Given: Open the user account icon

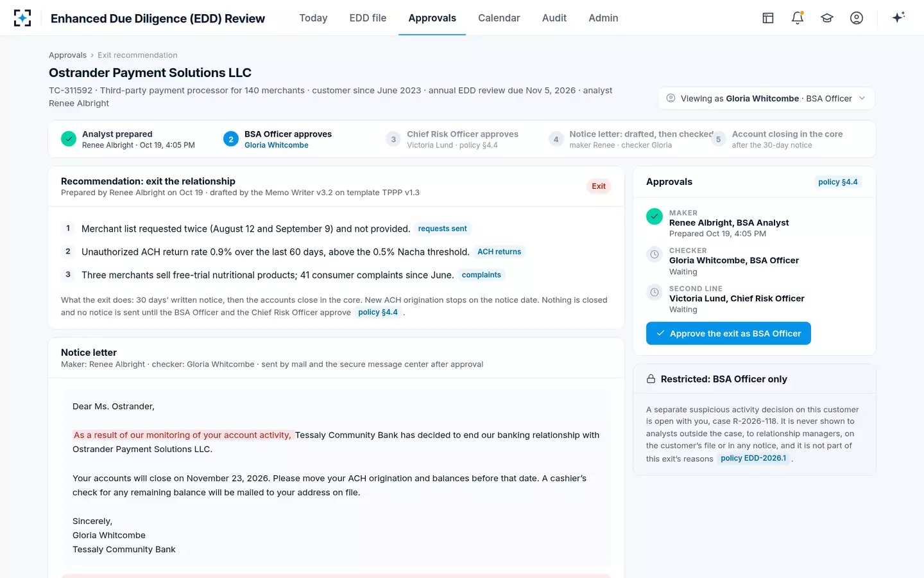Looking at the screenshot, I should 857,18.
